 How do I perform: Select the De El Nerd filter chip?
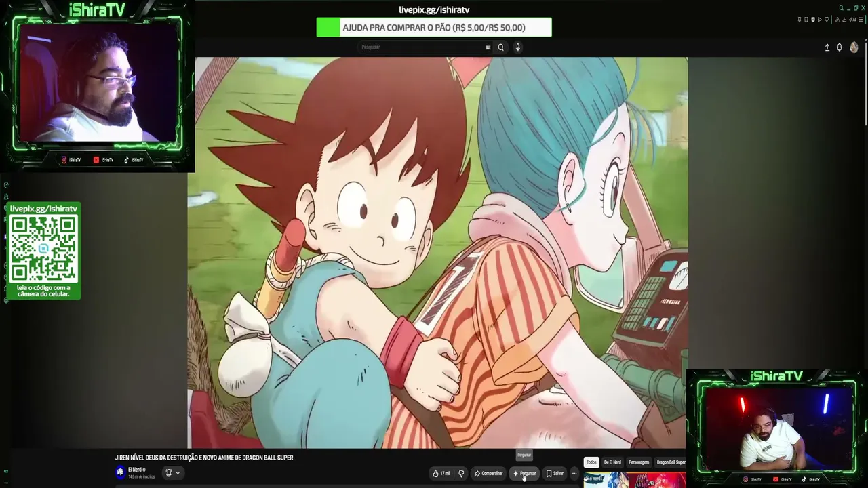pyautogui.click(x=612, y=462)
